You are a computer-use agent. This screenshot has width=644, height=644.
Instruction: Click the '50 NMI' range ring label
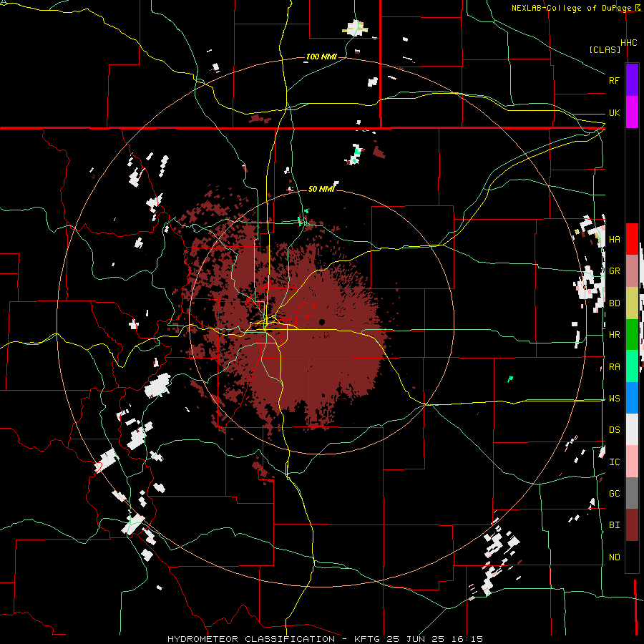point(321,190)
